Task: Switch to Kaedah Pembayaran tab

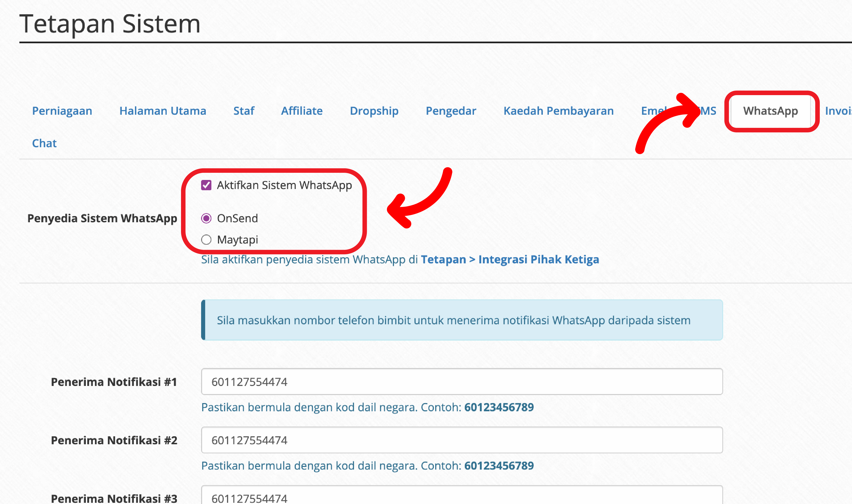Action: tap(558, 111)
